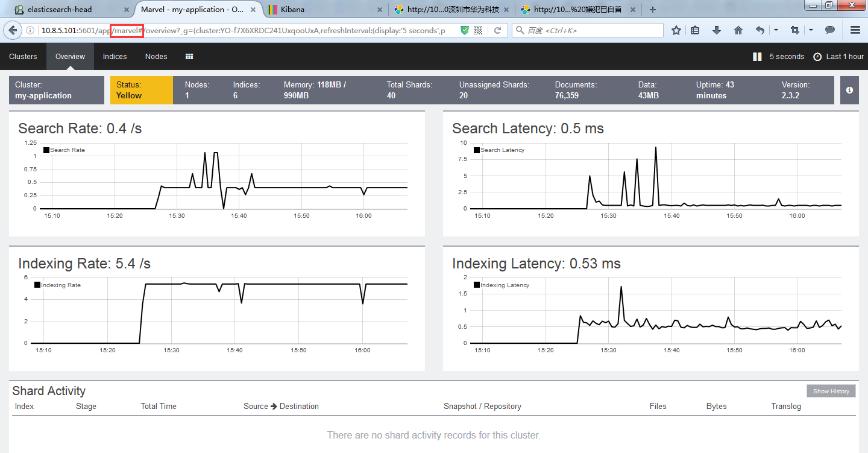Click the yellow Status indicator box
The image size is (868, 453).
click(142, 90)
